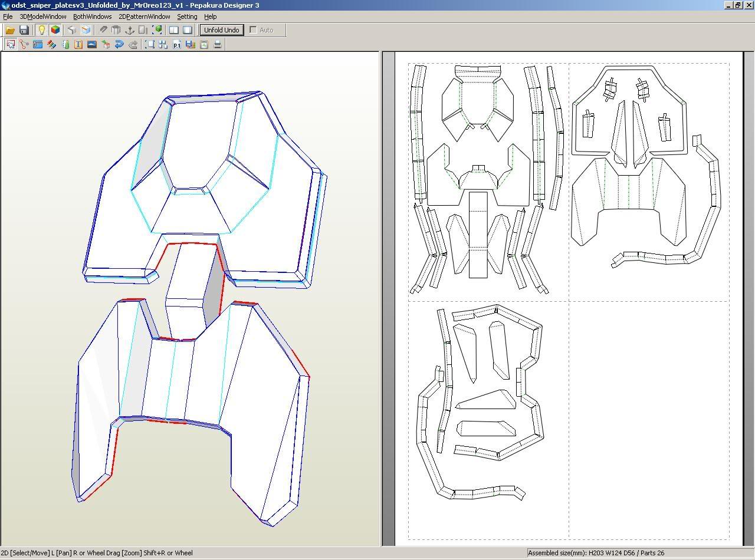Click the light blue cube with orange line icon
This screenshot has height=560, width=755.
(x=86, y=30)
